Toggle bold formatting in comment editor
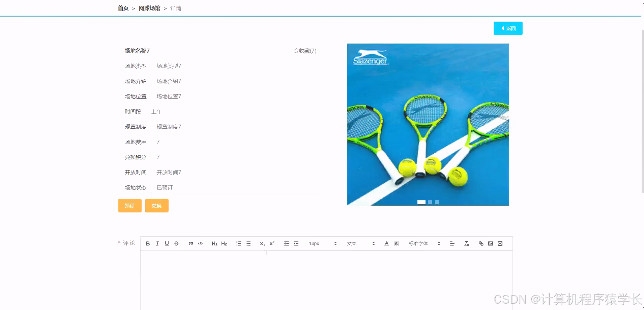This screenshot has height=310, width=644. tap(148, 243)
